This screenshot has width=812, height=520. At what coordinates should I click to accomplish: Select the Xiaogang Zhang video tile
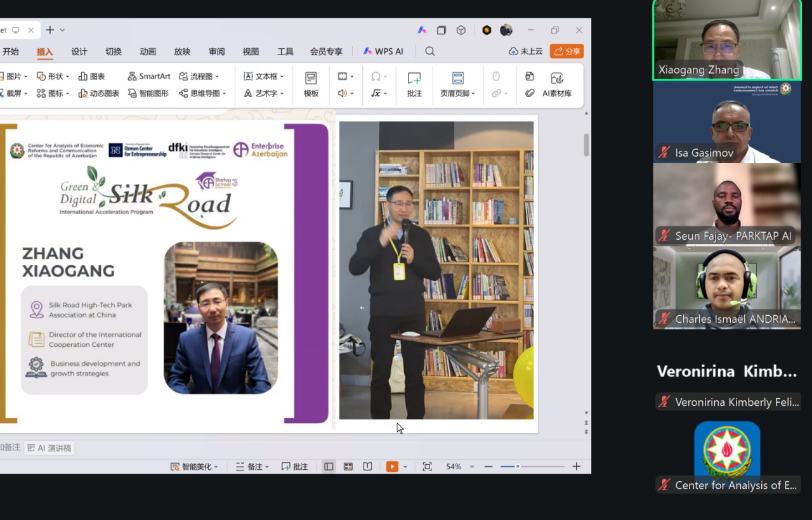point(727,40)
